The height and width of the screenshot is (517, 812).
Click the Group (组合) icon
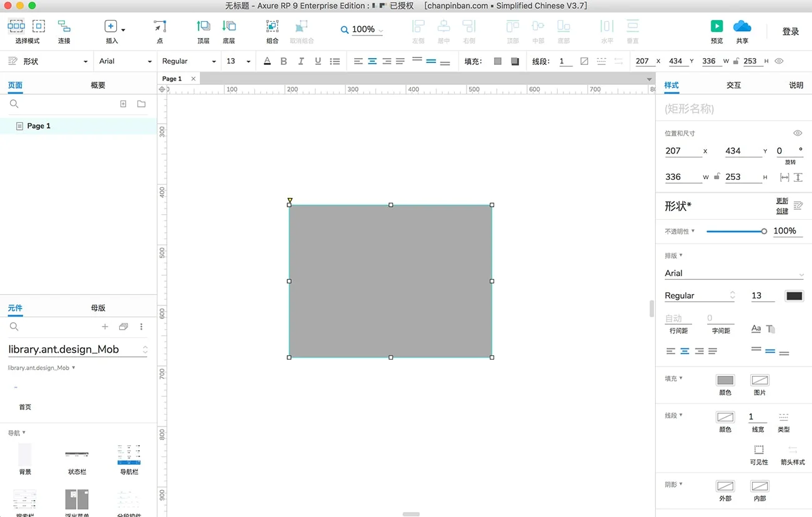tap(272, 26)
